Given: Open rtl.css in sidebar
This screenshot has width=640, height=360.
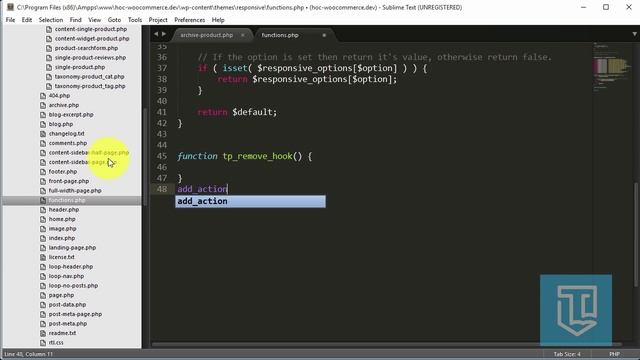Looking at the screenshot, I should (x=56, y=343).
